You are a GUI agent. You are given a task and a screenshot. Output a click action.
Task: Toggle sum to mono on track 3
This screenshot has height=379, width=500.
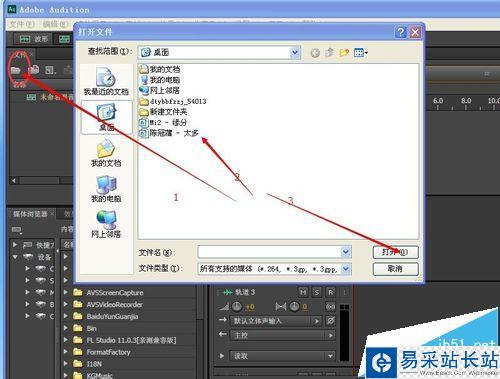pos(330,306)
